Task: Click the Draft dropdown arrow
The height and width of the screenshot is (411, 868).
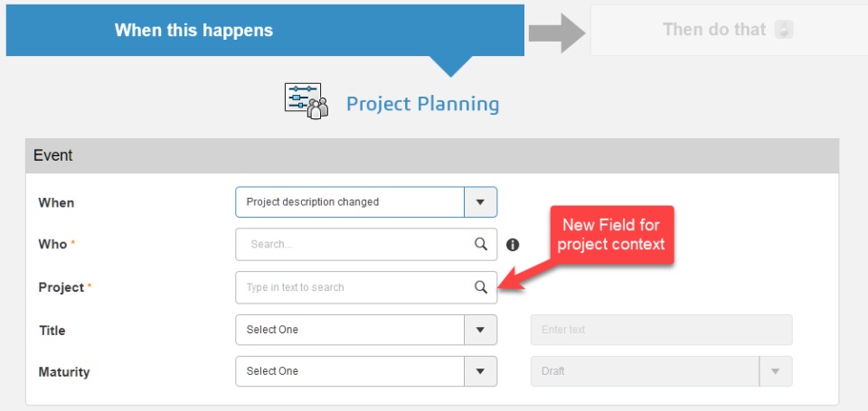Action: (776, 371)
